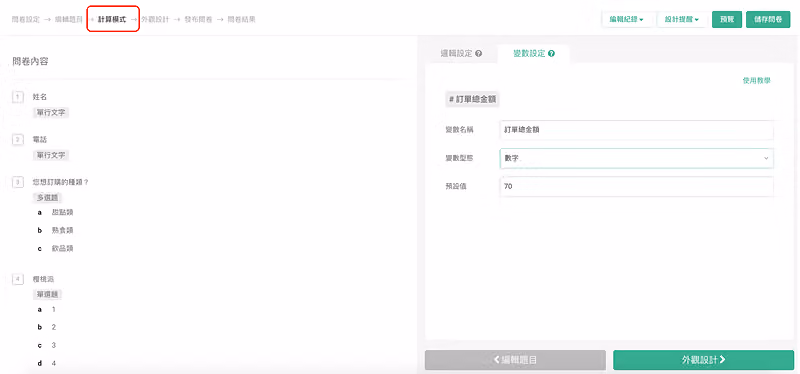This screenshot has width=800, height=374.
Task: Click question title 櫻桃派
Action: click(43, 279)
